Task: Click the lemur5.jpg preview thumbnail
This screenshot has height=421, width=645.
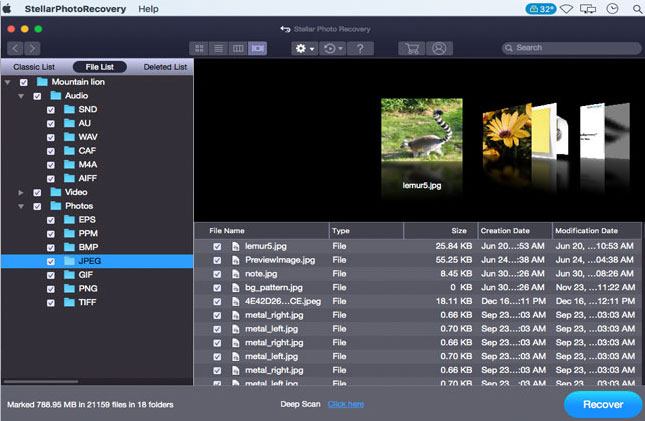Action: point(422,129)
